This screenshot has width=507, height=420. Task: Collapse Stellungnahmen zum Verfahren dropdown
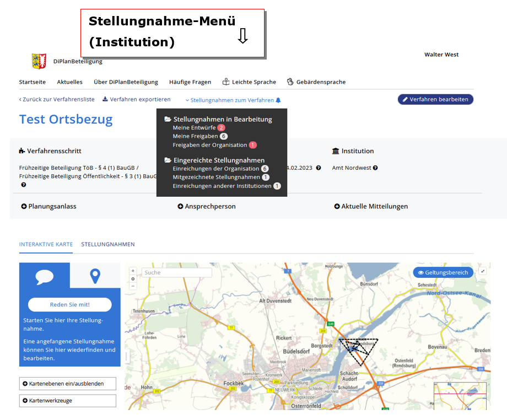(x=233, y=100)
